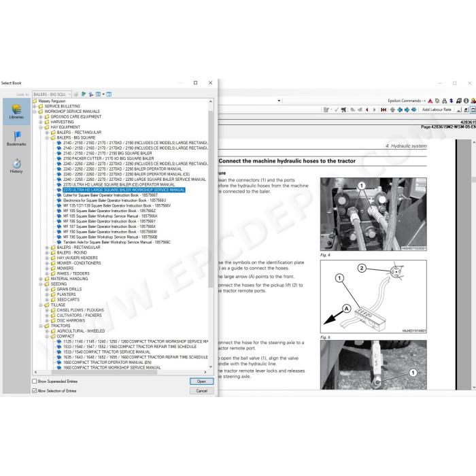The height and width of the screenshot is (476, 476).
Task: Click Fig. 5 identification plate diagram
Action: (373, 296)
